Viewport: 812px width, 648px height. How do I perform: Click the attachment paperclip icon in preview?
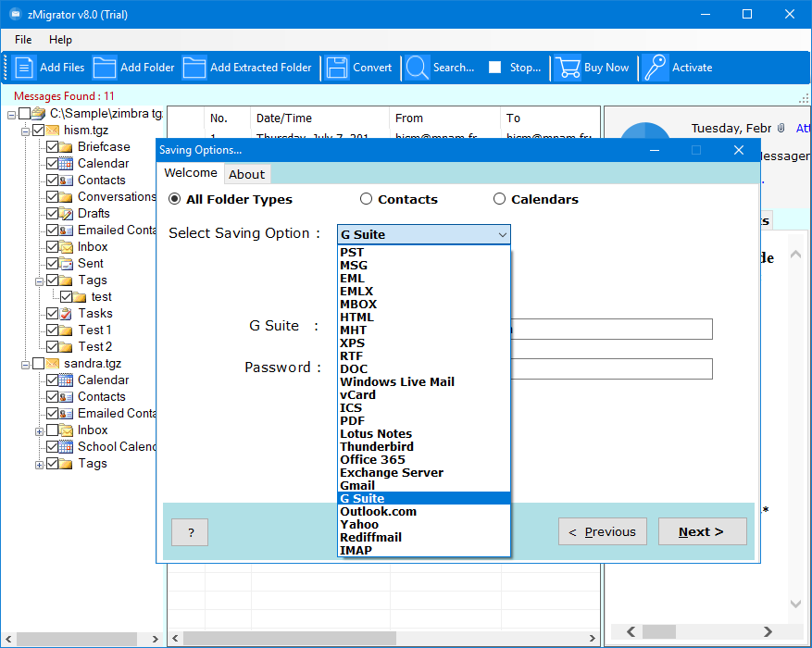781,128
